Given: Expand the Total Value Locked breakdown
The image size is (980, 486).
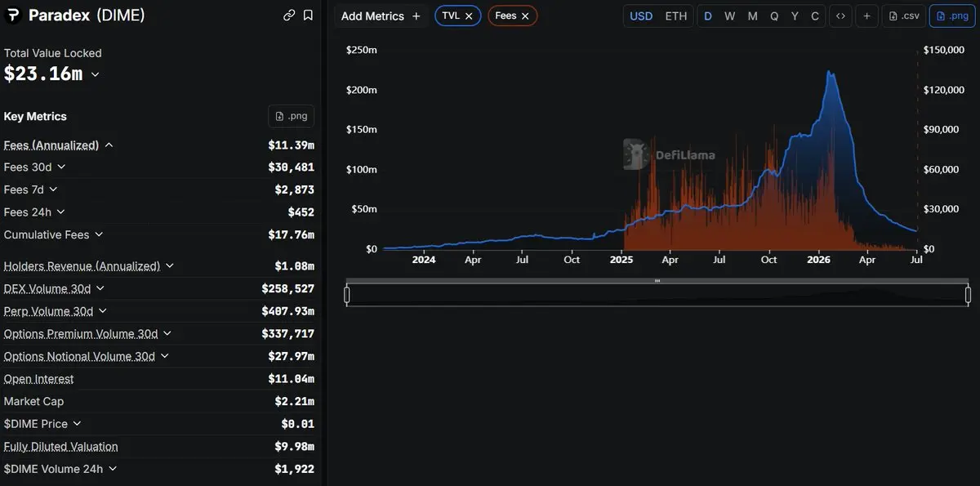Looking at the screenshot, I should 95,74.
